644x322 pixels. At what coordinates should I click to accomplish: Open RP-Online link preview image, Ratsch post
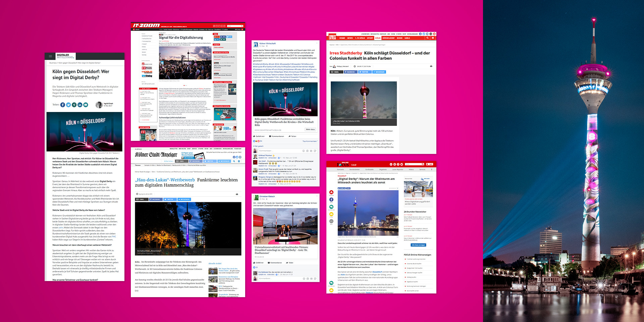click(285, 226)
